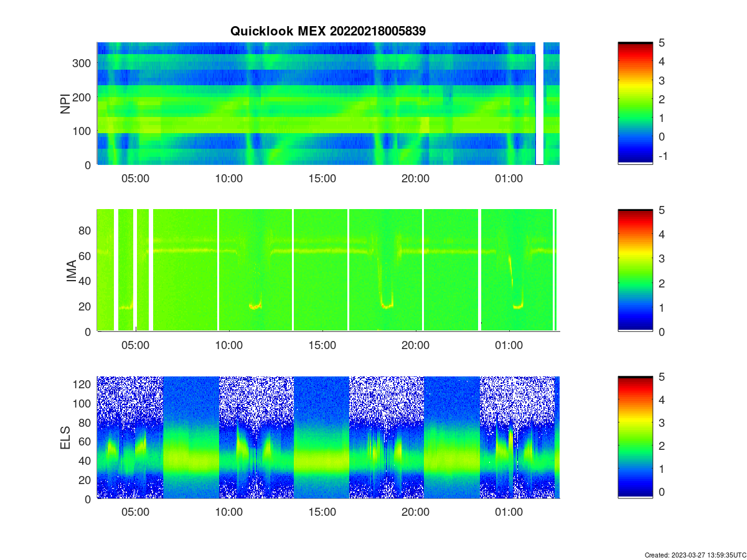Click the "40" tick on the IMA y-axis
Viewport: 747px width, 560px height.
click(x=86, y=281)
